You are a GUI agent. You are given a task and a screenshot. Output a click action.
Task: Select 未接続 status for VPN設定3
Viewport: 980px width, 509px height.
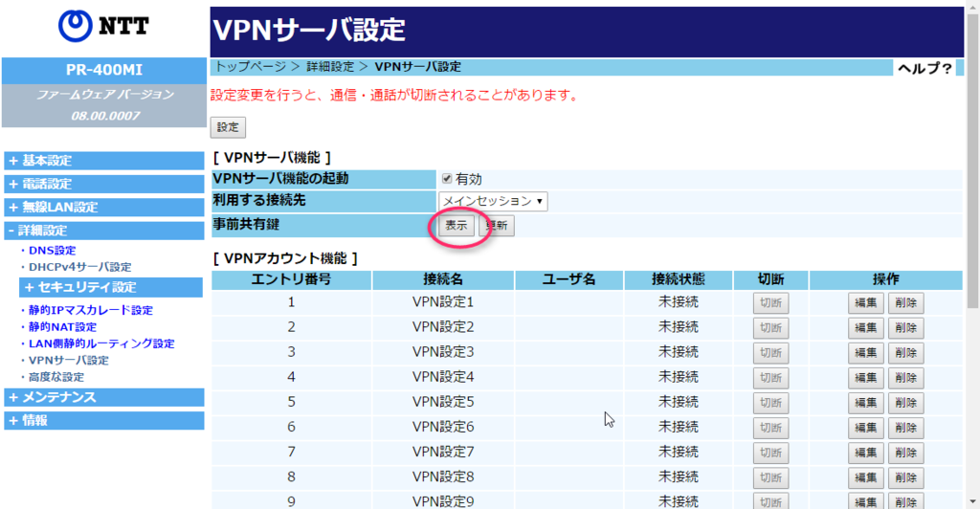click(x=679, y=352)
